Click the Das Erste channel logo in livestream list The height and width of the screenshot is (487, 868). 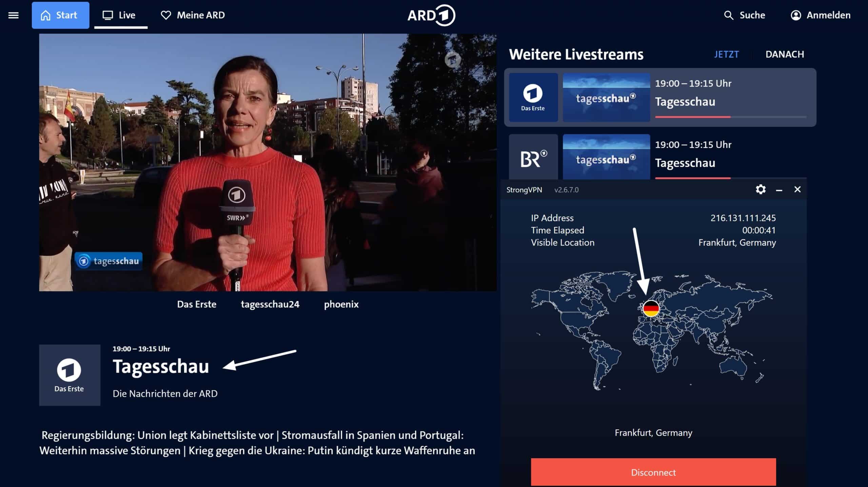point(533,97)
